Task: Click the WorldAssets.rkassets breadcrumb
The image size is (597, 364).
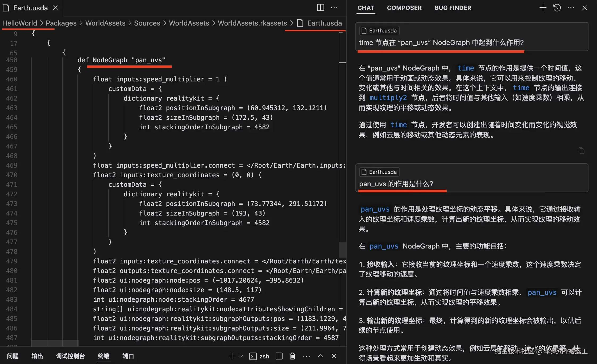Action: click(x=252, y=23)
